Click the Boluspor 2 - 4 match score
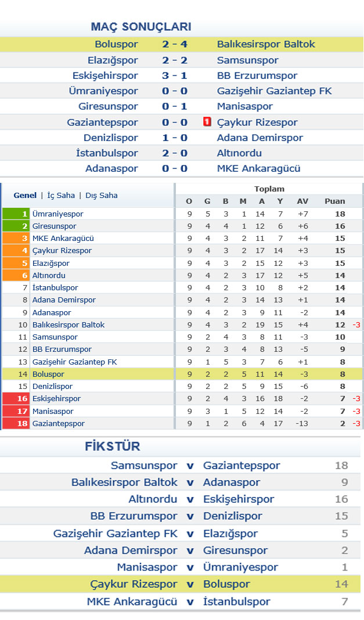The width and height of the screenshot is (364, 620). (x=175, y=44)
